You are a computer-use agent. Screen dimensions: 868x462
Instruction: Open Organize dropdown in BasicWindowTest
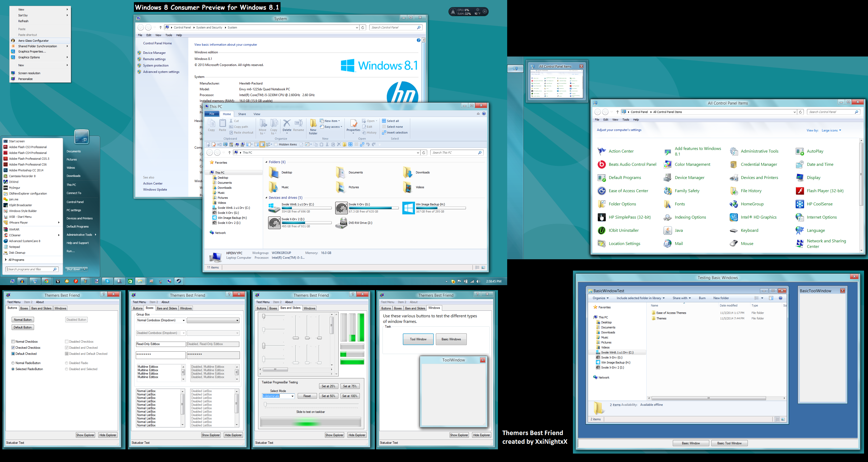click(x=600, y=298)
